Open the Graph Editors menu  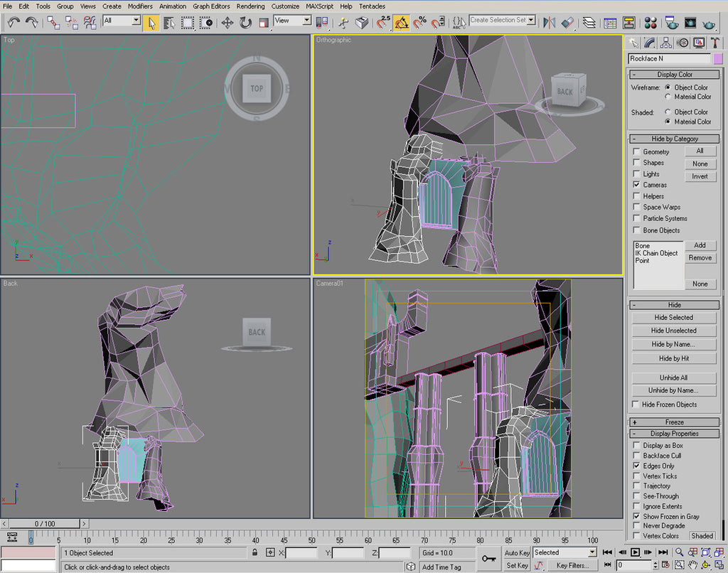pyautogui.click(x=212, y=6)
